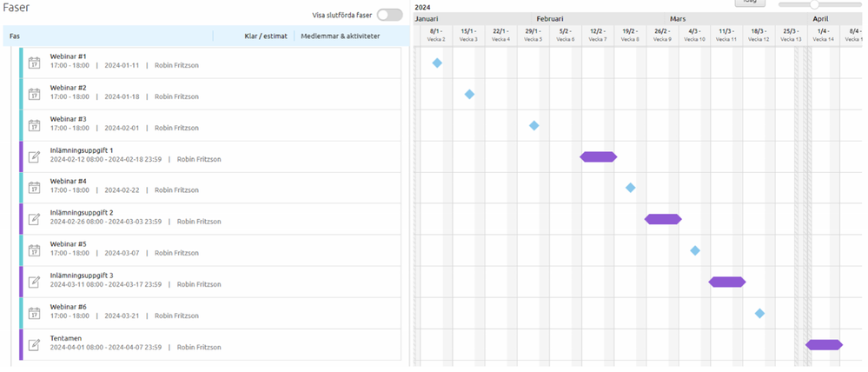
Task: Click the edit icon for Tentamen
Action: point(35,344)
